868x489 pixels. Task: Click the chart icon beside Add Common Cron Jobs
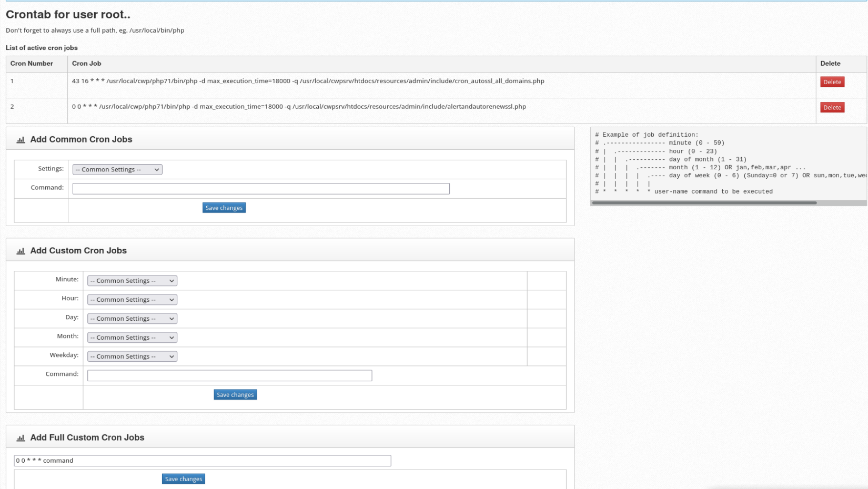(21, 140)
